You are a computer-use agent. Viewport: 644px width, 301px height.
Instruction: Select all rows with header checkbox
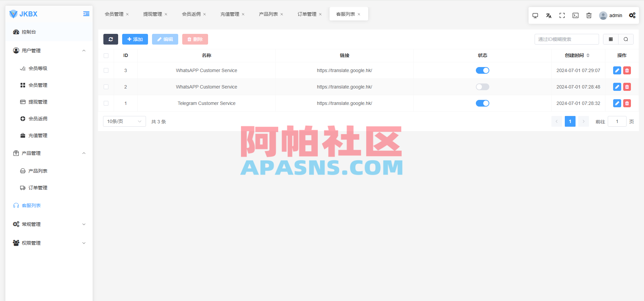point(106,56)
